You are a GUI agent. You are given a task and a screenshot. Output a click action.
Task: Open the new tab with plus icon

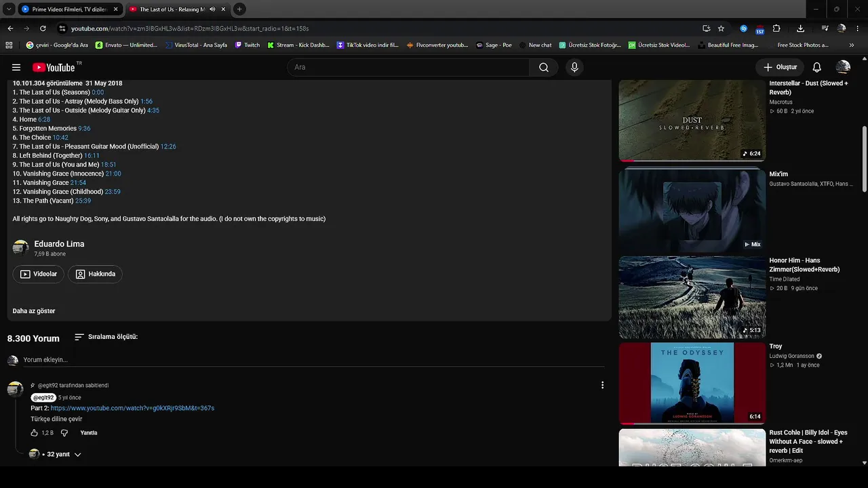239,9
